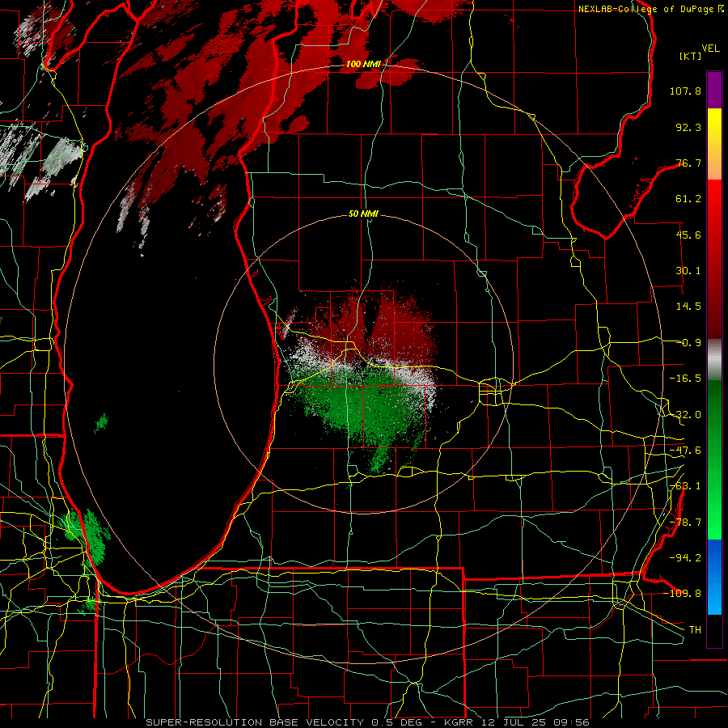Click the 100 NMI range ring label
This screenshot has width=728, height=728.
click(363, 64)
